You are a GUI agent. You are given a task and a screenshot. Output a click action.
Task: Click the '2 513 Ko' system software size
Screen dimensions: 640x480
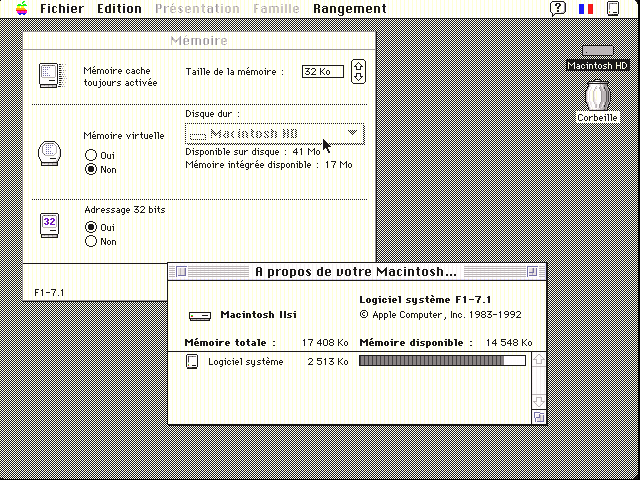tap(328, 362)
